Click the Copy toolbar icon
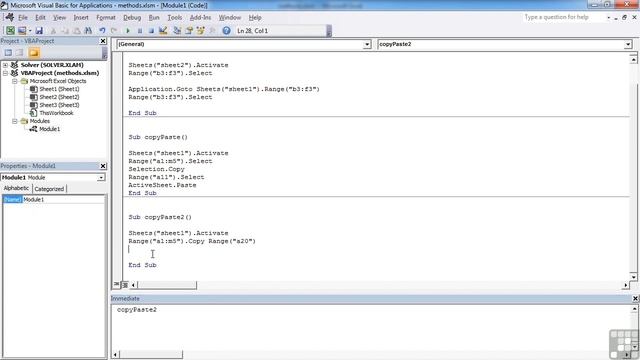The image size is (640, 360). point(65,31)
